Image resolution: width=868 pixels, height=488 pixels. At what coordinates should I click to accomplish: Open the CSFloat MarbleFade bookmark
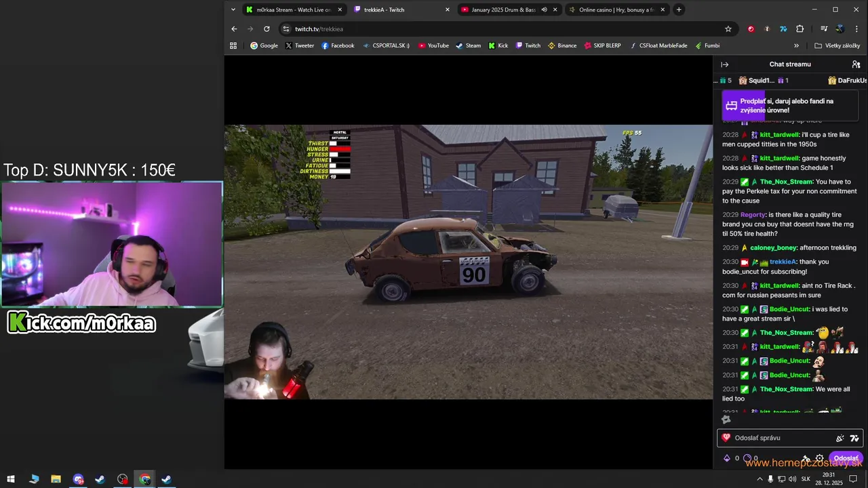658,45
